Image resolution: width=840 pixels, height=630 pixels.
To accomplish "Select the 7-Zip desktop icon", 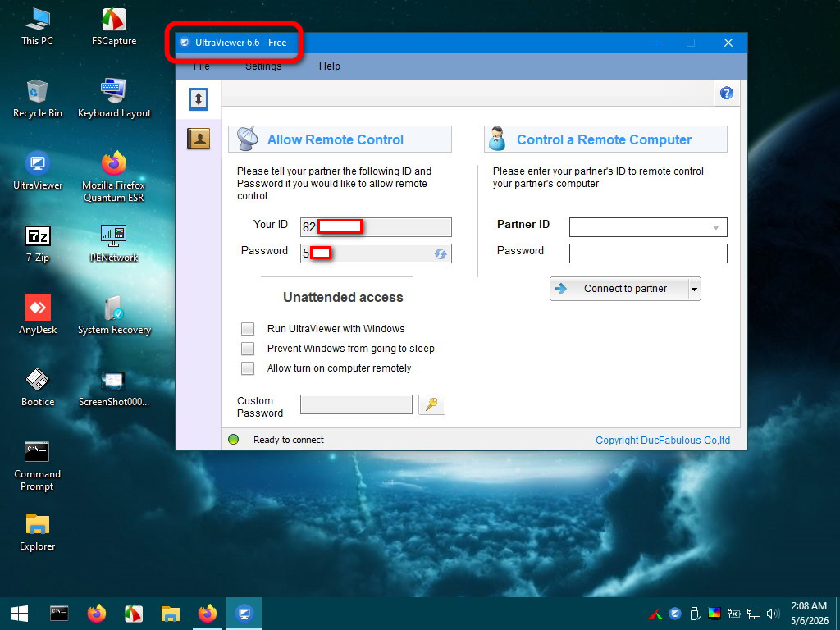I will click(x=38, y=243).
